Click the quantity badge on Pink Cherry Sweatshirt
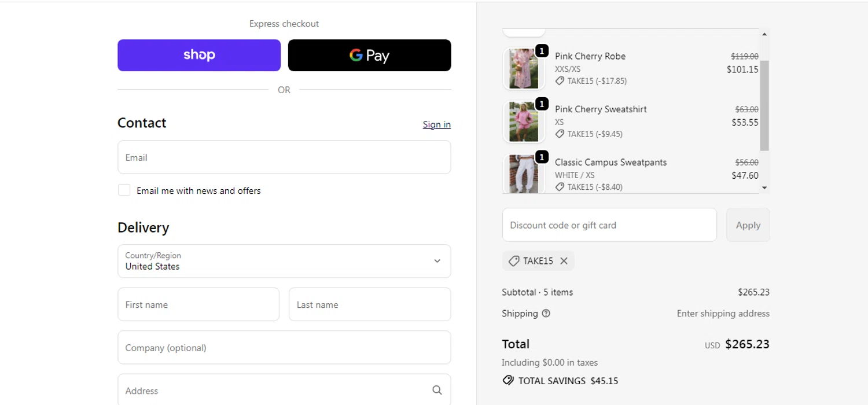 tap(542, 104)
